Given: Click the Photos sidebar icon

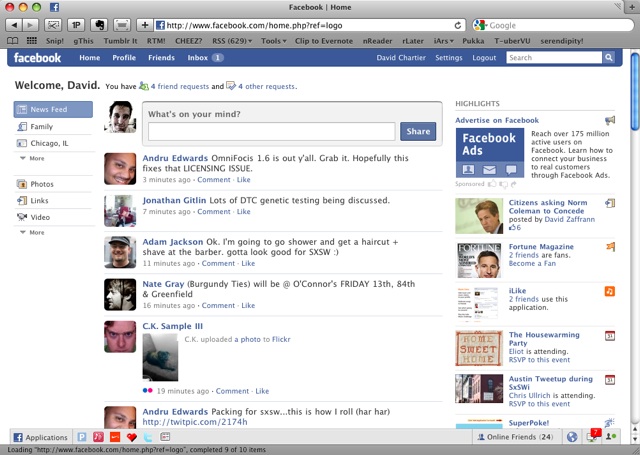Looking at the screenshot, I should click(22, 184).
